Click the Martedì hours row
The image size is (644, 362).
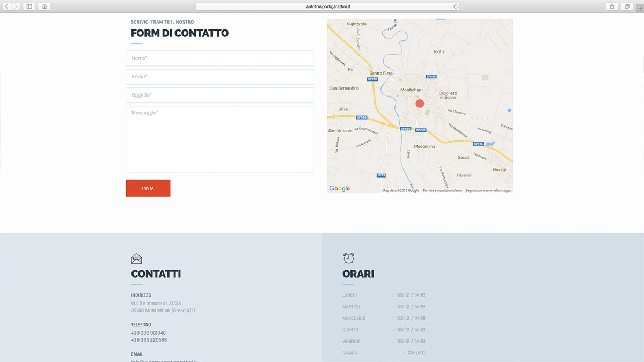click(384, 307)
